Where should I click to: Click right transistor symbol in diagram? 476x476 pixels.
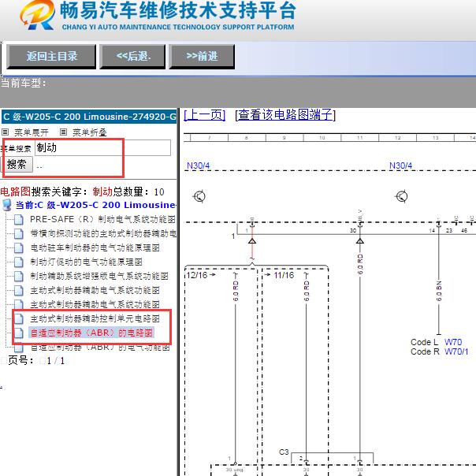[402, 196]
